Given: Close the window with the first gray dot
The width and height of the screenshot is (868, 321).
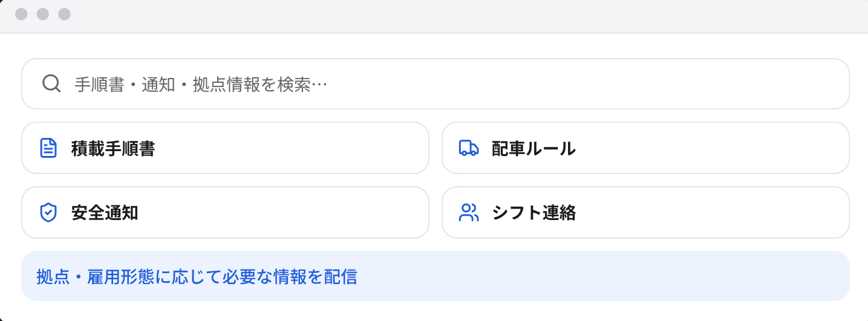Looking at the screenshot, I should tap(21, 14).
